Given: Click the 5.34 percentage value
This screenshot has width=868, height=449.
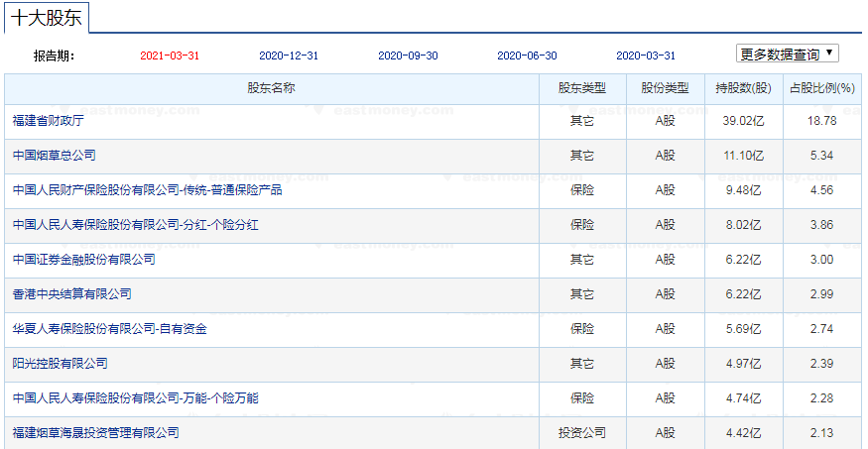Looking at the screenshot, I should click(x=822, y=156).
